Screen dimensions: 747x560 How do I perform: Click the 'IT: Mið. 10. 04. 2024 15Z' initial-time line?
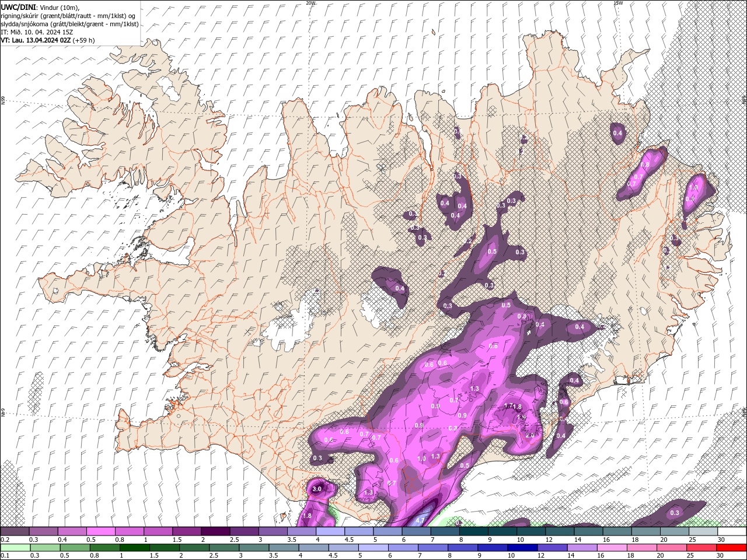(36, 32)
